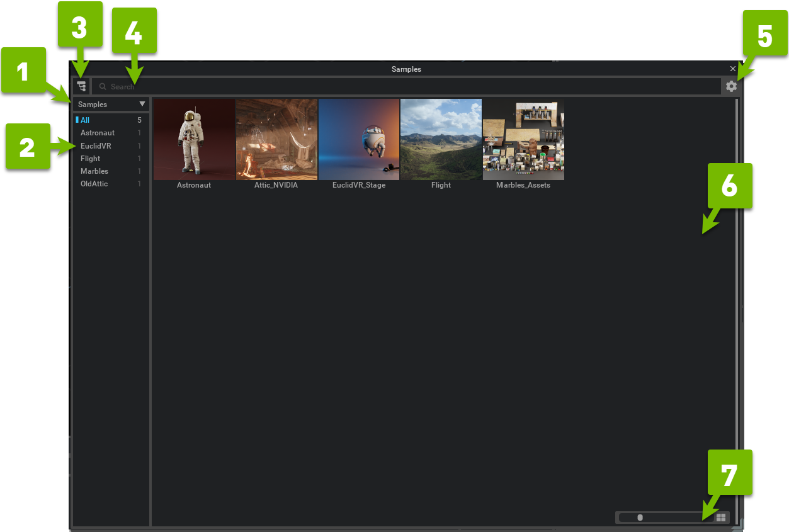The width and height of the screenshot is (789, 532).
Task: Select the All category
Action: (x=86, y=120)
